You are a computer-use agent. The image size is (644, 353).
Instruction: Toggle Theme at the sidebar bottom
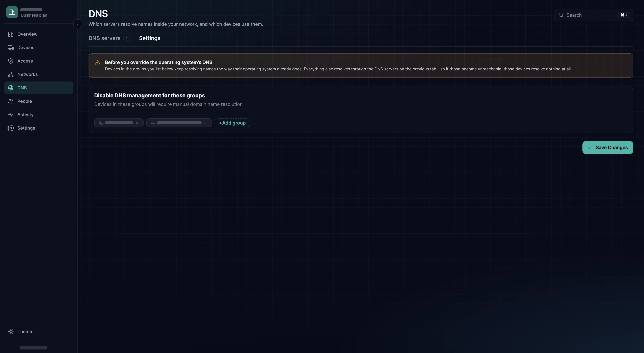(x=39, y=332)
